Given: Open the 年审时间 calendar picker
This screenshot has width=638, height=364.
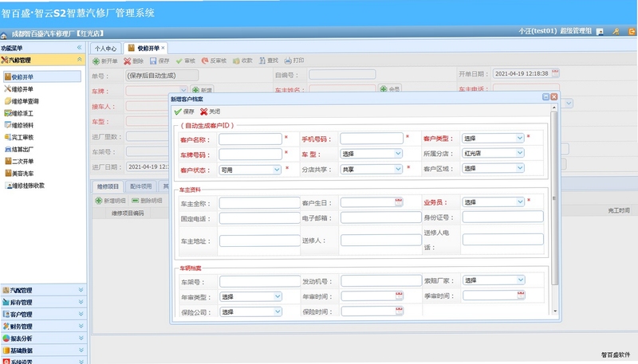Looking at the screenshot, I should (x=400, y=296).
